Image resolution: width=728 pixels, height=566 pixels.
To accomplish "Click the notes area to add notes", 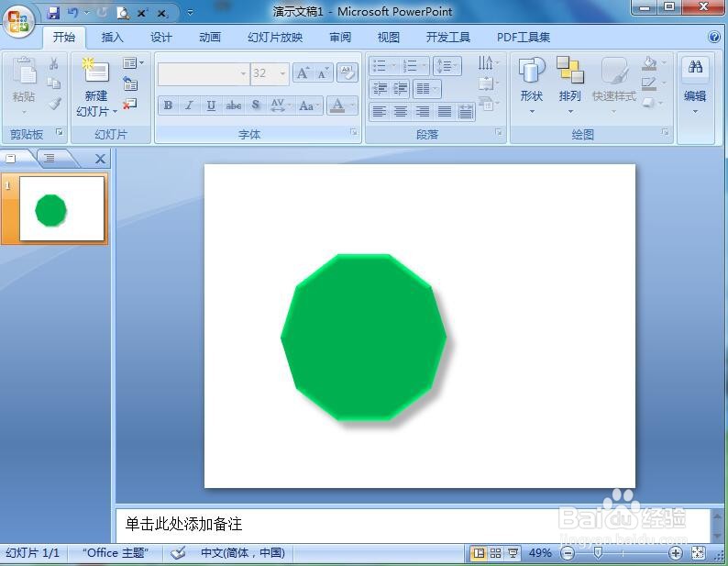I will [413, 524].
